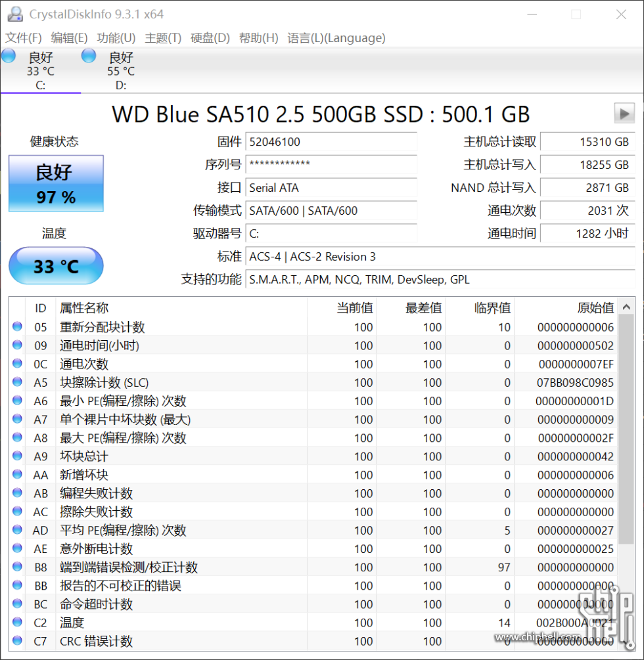Click status dot of attribute BB row
This screenshot has height=660, width=644.
pyautogui.click(x=17, y=585)
